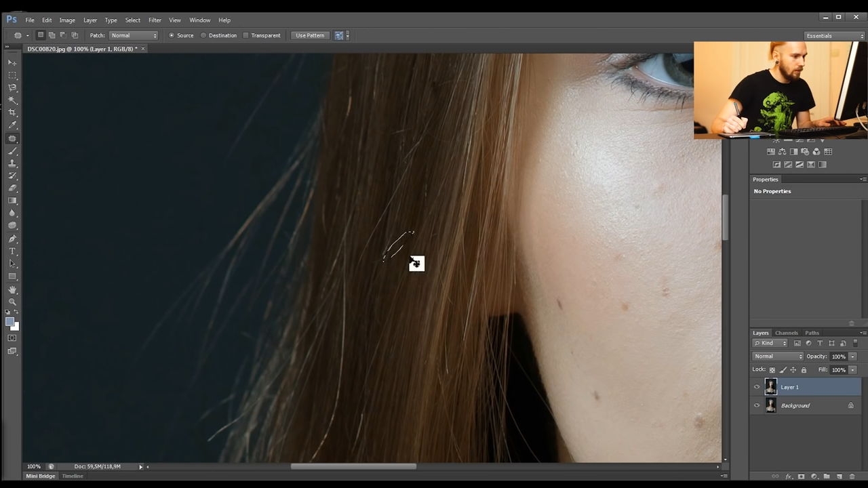Lock transparent pixels in Layers panel
Screen dimensions: 868x488
tap(772, 370)
